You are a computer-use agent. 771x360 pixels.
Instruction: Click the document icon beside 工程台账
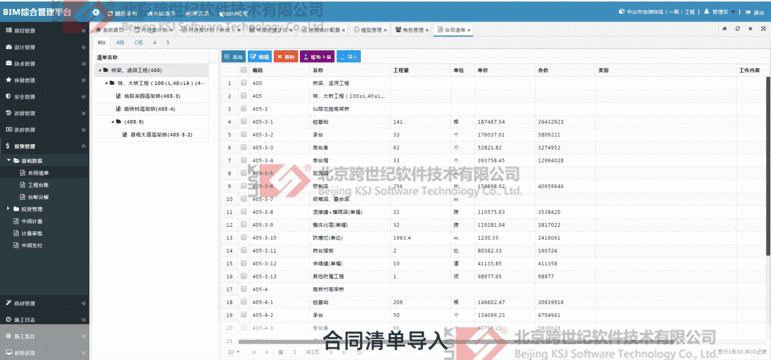[x=22, y=185]
